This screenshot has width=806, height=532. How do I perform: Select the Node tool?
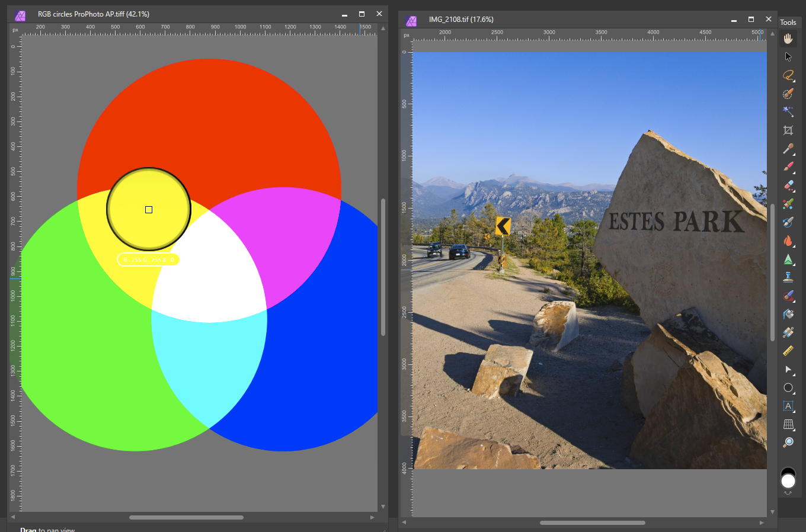788,369
